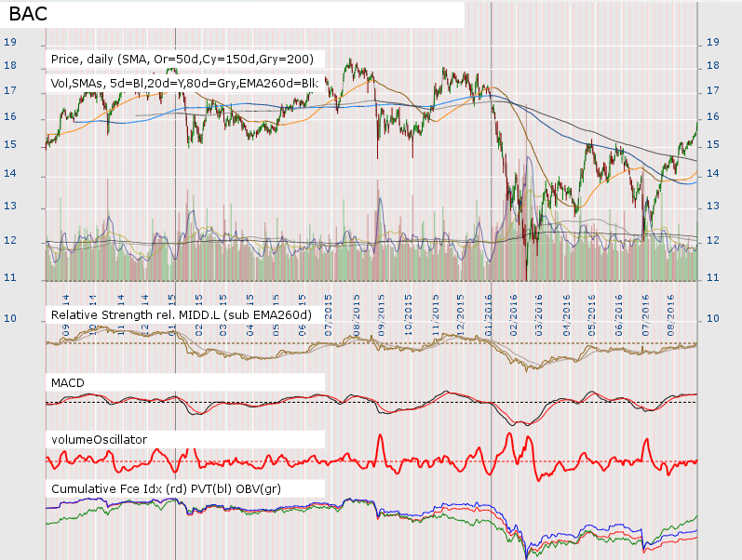Click price 11 on right axis
Screen dimensions: 742x560
coord(712,277)
